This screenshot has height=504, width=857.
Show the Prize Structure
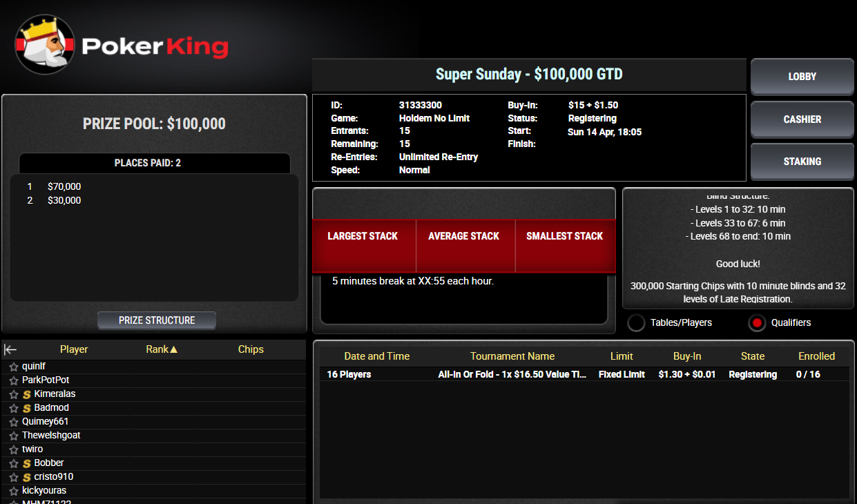pos(157,320)
